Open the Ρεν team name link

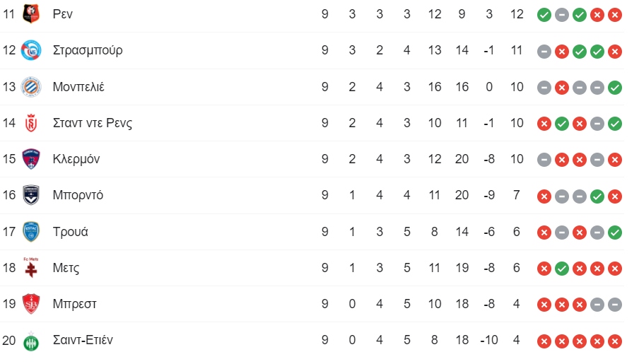(x=63, y=14)
